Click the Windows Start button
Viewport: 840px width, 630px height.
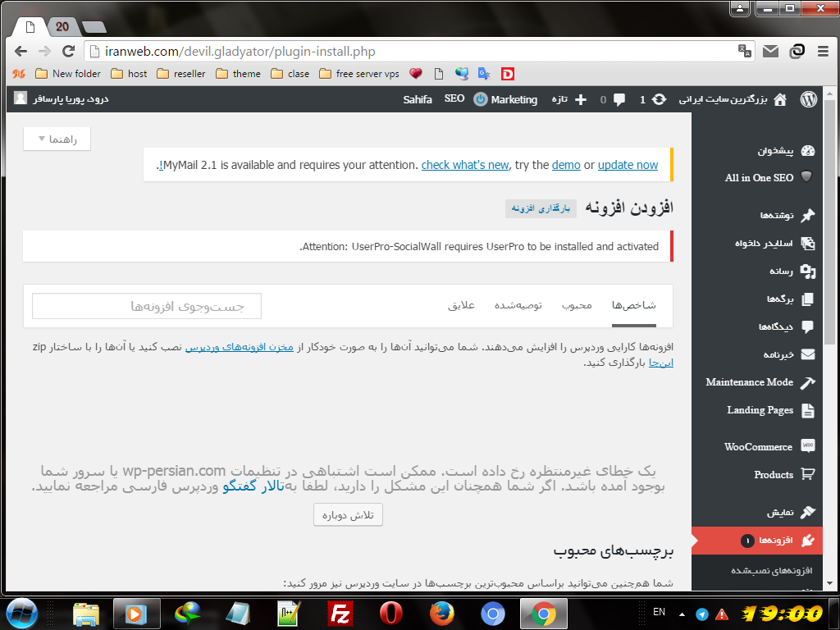point(21,614)
